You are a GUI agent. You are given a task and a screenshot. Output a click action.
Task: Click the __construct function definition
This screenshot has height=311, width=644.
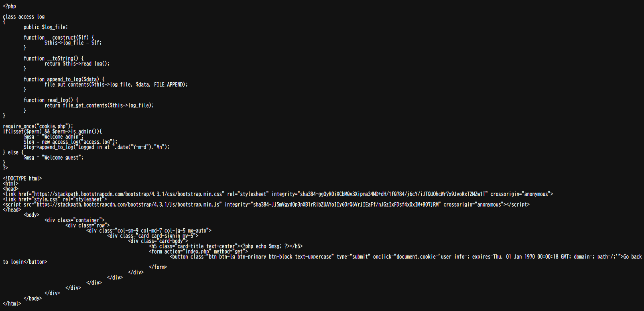59,38
